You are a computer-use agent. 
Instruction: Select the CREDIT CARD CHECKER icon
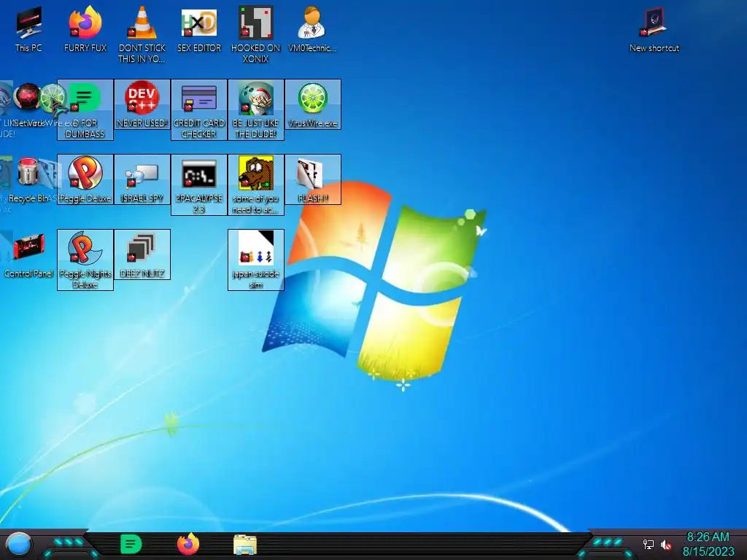199,109
